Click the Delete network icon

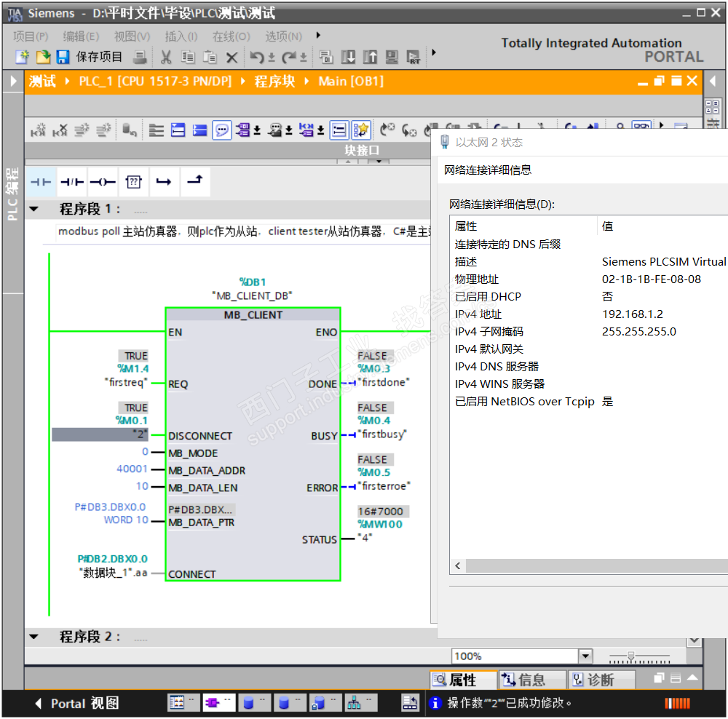coord(60,130)
